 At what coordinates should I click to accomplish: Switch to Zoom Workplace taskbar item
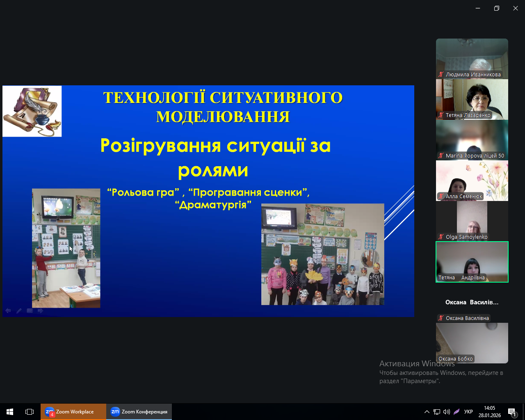[x=73, y=411]
